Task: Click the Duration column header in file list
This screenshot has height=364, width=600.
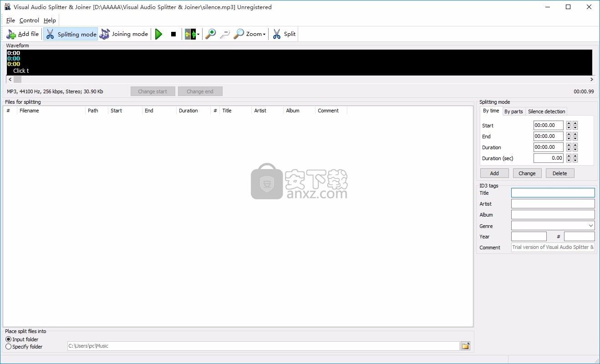Action: pos(193,111)
